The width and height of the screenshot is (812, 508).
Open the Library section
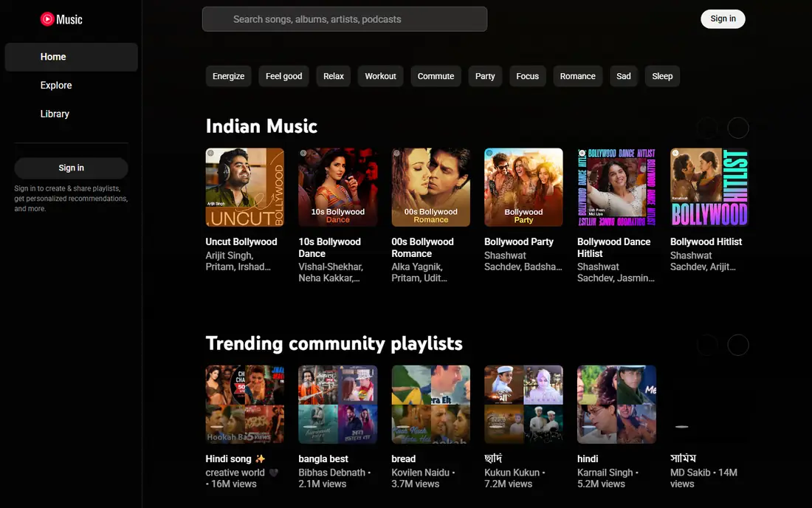pos(71,114)
